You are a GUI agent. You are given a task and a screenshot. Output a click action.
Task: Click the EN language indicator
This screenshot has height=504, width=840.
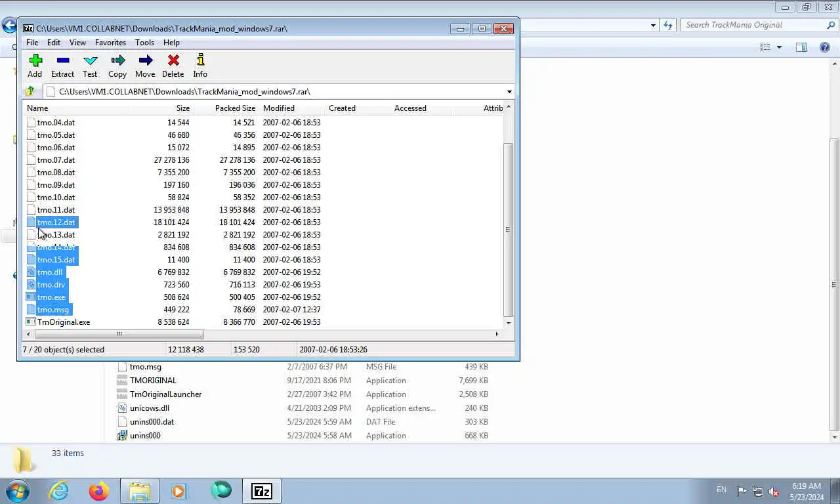(x=721, y=490)
